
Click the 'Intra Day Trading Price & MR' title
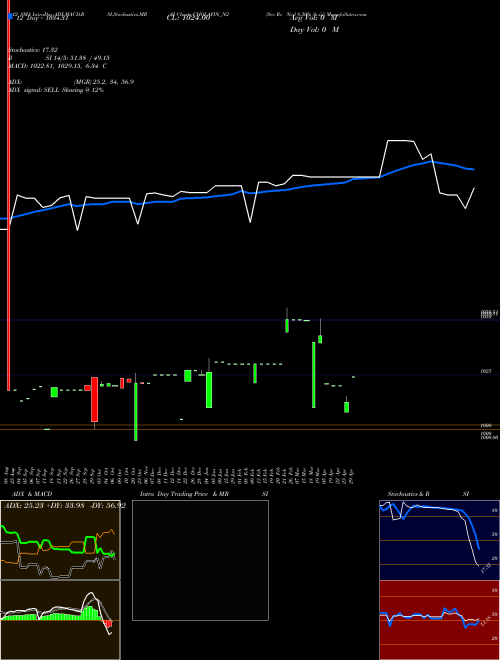[x=184, y=494]
